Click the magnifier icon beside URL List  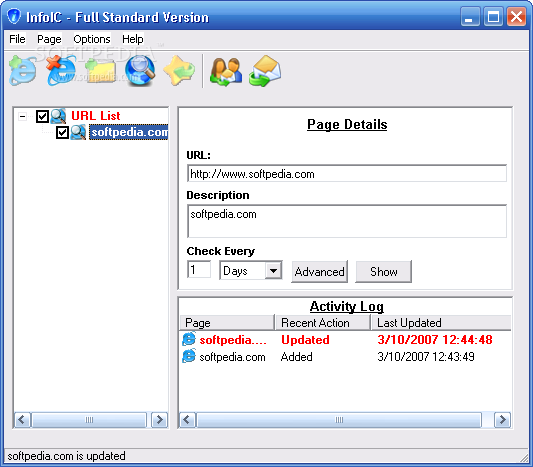tap(58, 116)
